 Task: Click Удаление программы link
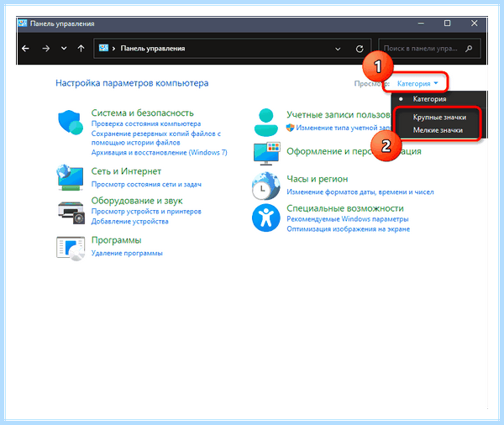[x=127, y=253]
